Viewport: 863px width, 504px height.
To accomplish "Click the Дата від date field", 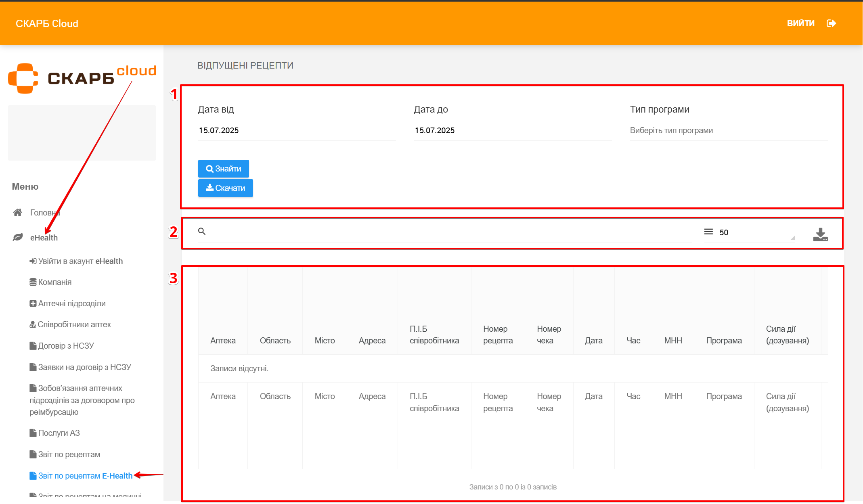I will [296, 130].
